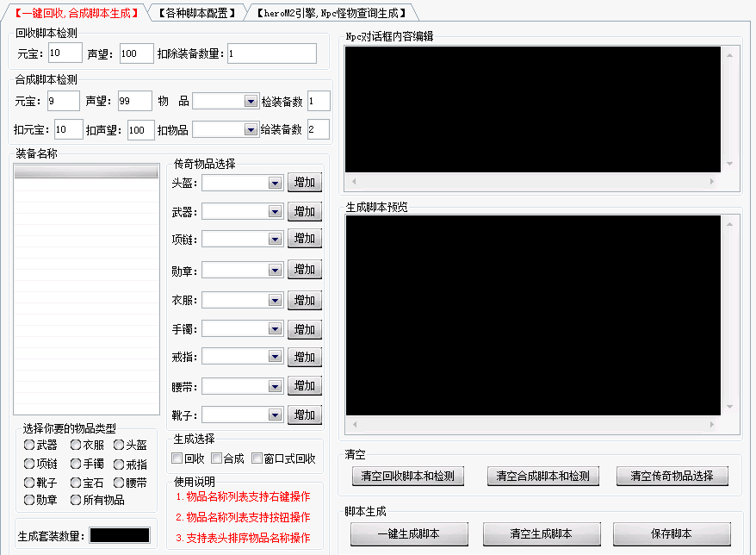Click 保存脚本 button
756x555 pixels.
(x=672, y=533)
